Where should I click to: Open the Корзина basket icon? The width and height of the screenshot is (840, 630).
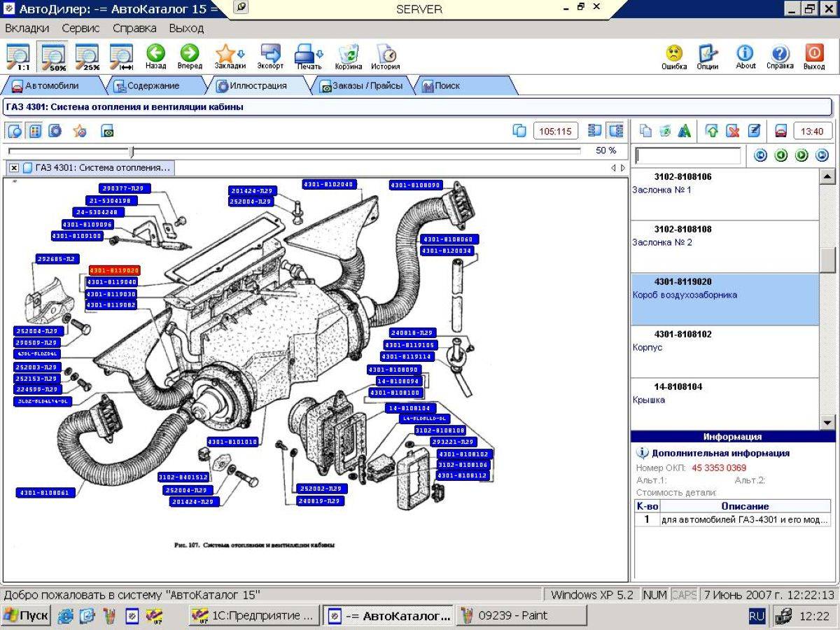(348, 57)
